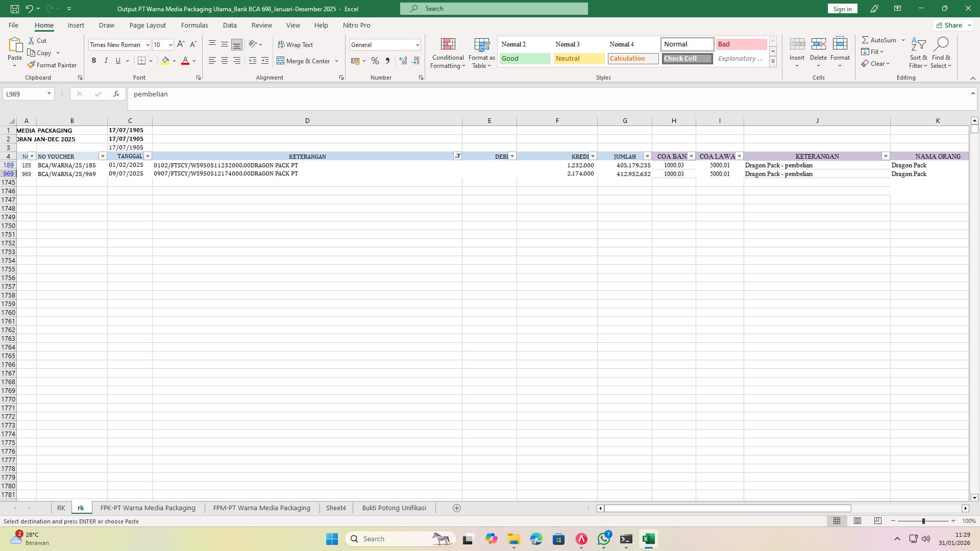Viewport: 980px width, 551px height.
Task: Open the Merge & Center dropdown arrow
Action: pos(336,61)
